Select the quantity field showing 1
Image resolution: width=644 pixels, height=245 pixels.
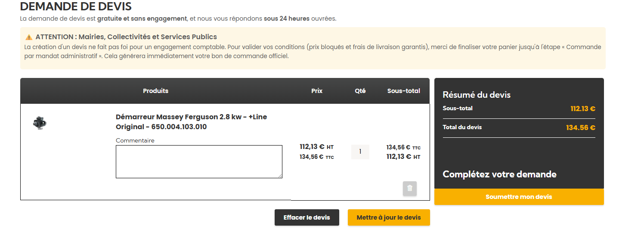coord(360,152)
